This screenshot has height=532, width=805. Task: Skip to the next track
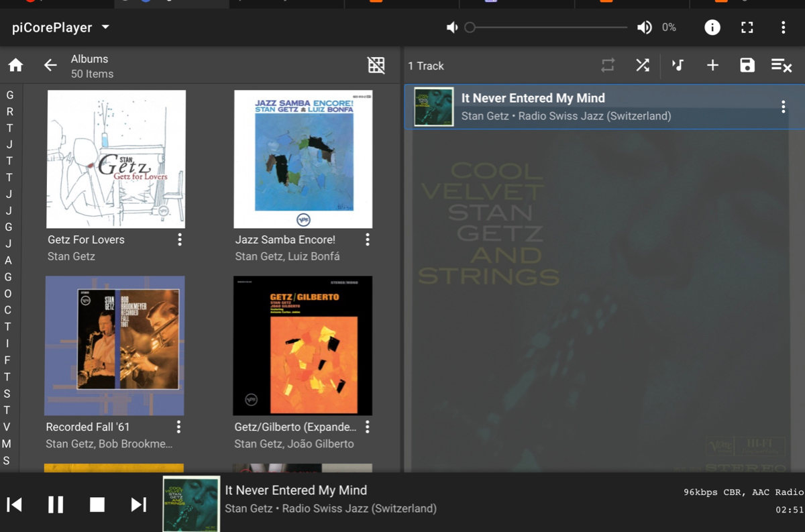[138, 504]
